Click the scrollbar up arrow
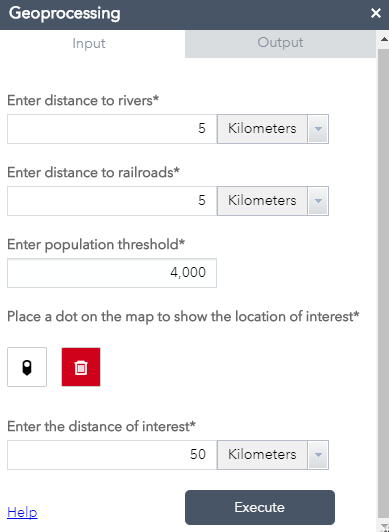Screen dimensions: 389x532 (384, 39)
